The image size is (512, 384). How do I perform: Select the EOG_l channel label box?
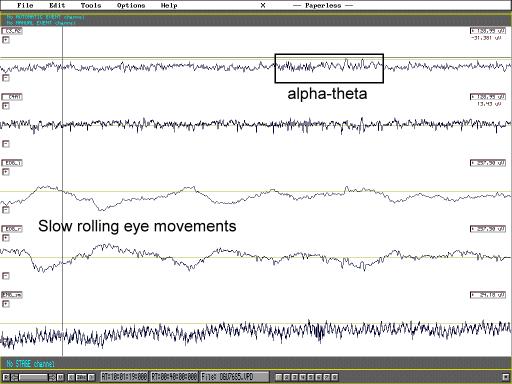point(12,163)
